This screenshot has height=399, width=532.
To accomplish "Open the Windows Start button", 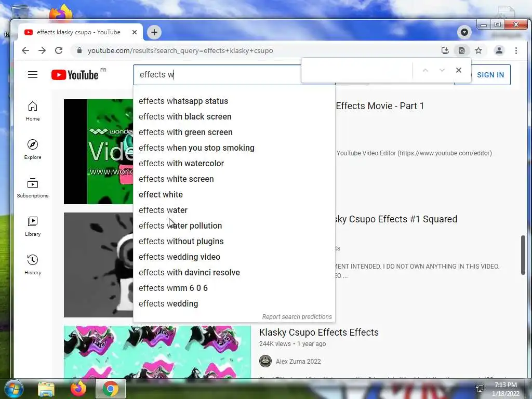I will 14,389.
